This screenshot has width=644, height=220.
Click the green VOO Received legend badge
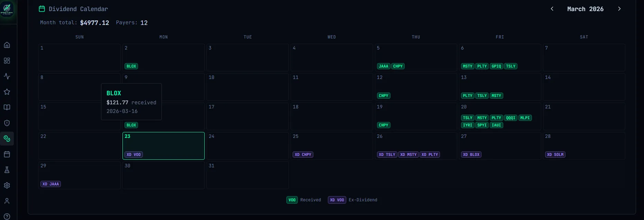coord(292,200)
